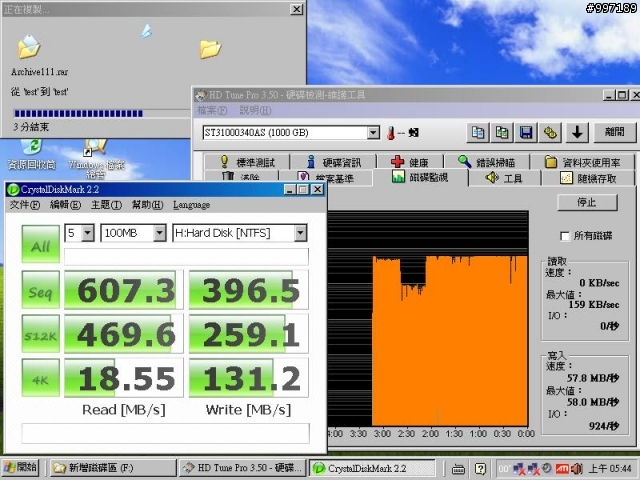This screenshot has height=480, width=640.
Task: Click the 4K test button in CrystalDiskMark
Action: pos(40,378)
